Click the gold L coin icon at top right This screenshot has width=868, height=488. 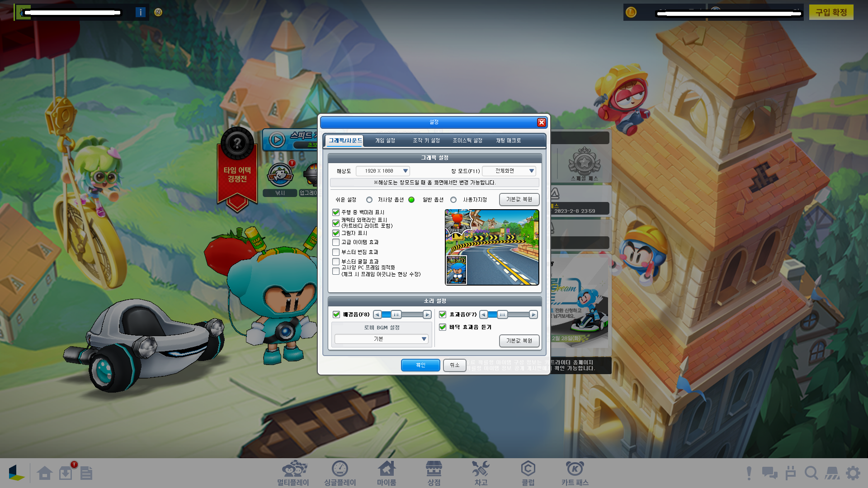[631, 12]
